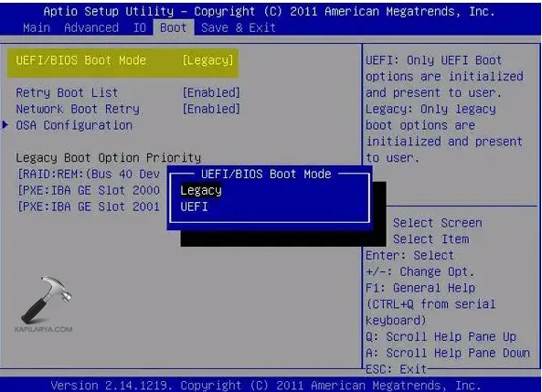
Task: Click the Network Boot Retry label
Action: (x=78, y=109)
